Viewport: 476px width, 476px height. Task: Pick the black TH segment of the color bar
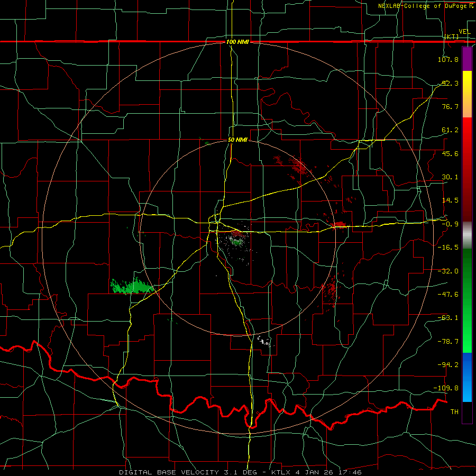467,413
